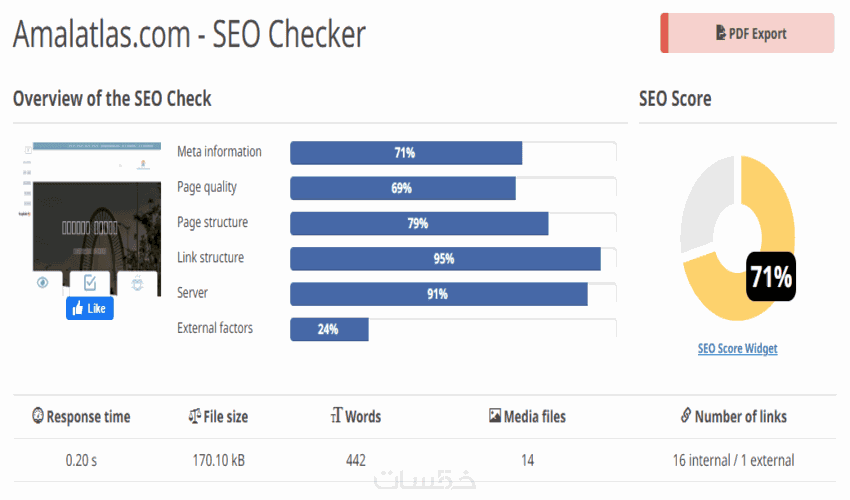Click the Link structure 95% bar
Screen dimensions: 850x500
pyautogui.click(x=445, y=259)
